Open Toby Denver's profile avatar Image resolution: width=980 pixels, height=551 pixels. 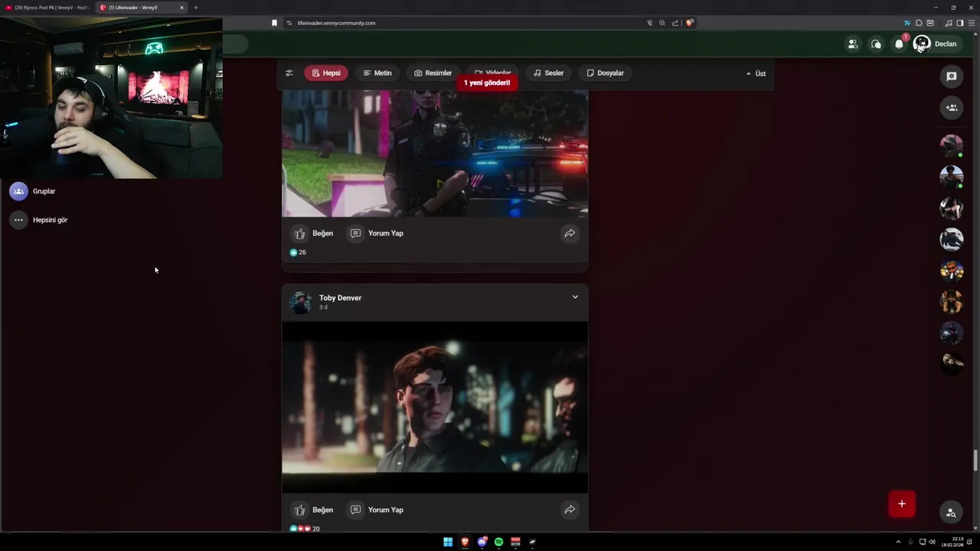tap(300, 302)
